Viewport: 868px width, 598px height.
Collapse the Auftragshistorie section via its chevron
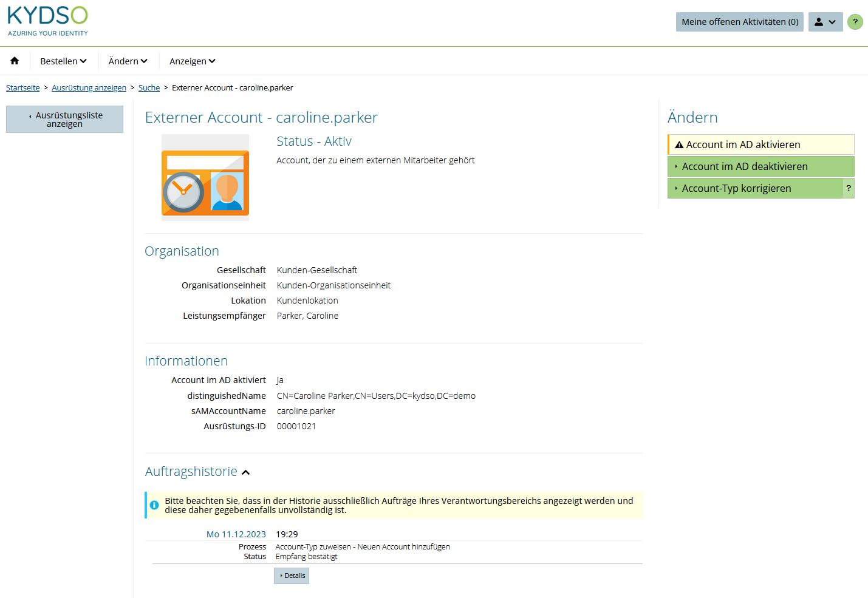(246, 471)
